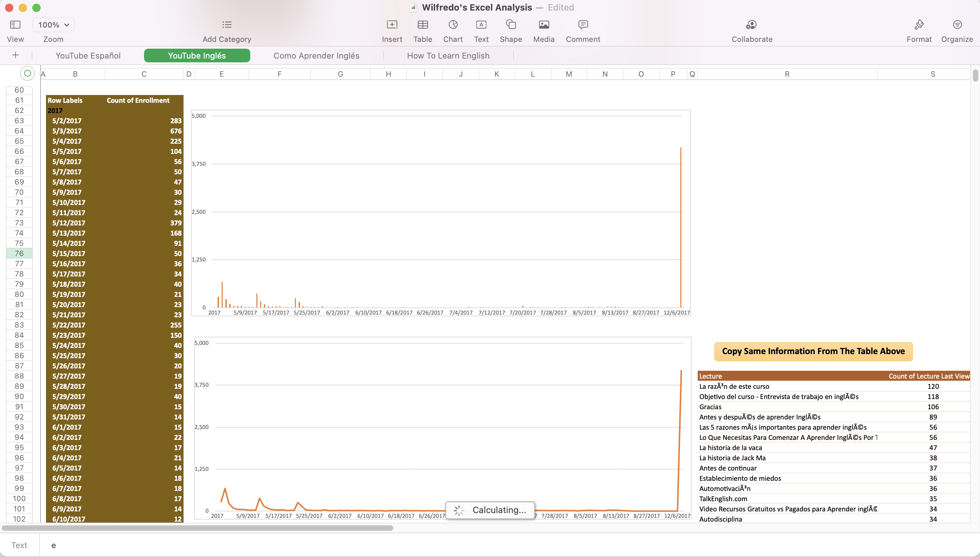Screen dimensions: 980x557
Task: Click Copy Same Information From The Table Above
Action: point(813,351)
